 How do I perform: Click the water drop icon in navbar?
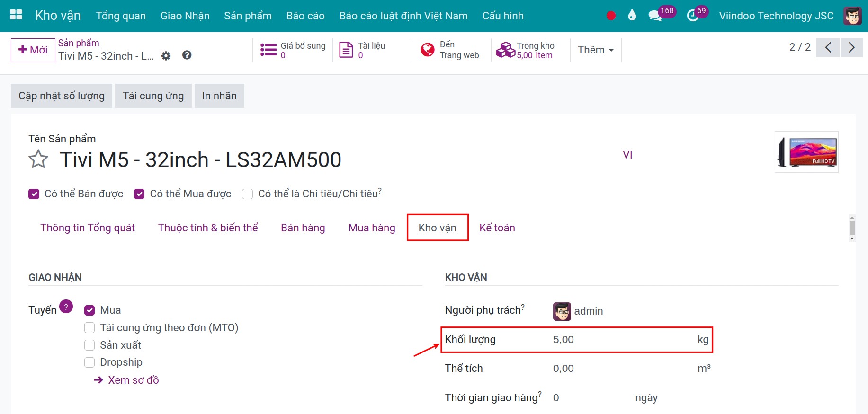pyautogui.click(x=632, y=15)
